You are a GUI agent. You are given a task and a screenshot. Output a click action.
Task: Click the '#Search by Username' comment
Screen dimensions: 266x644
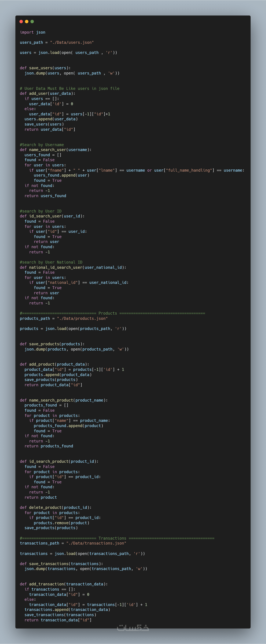coord(42,145)
